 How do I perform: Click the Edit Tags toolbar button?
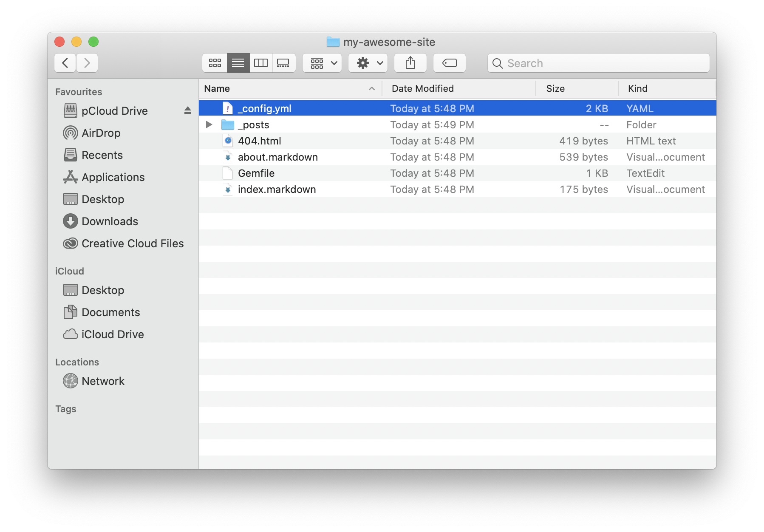pyautogui.click(x=450, y=63)
